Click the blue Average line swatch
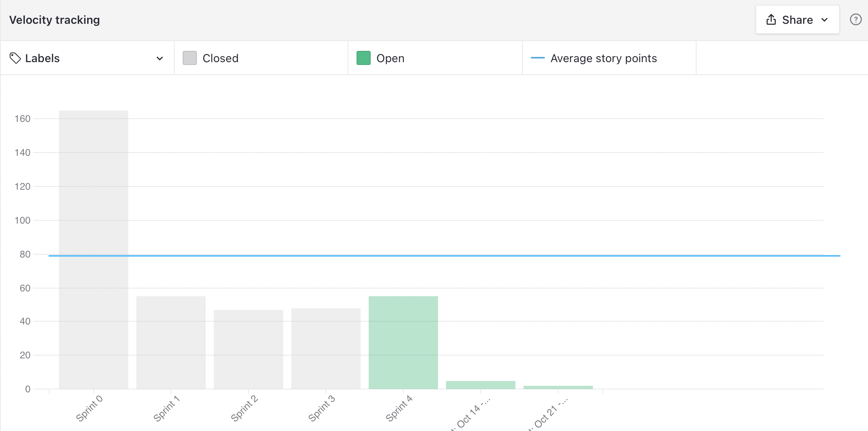 coord(538,58)
